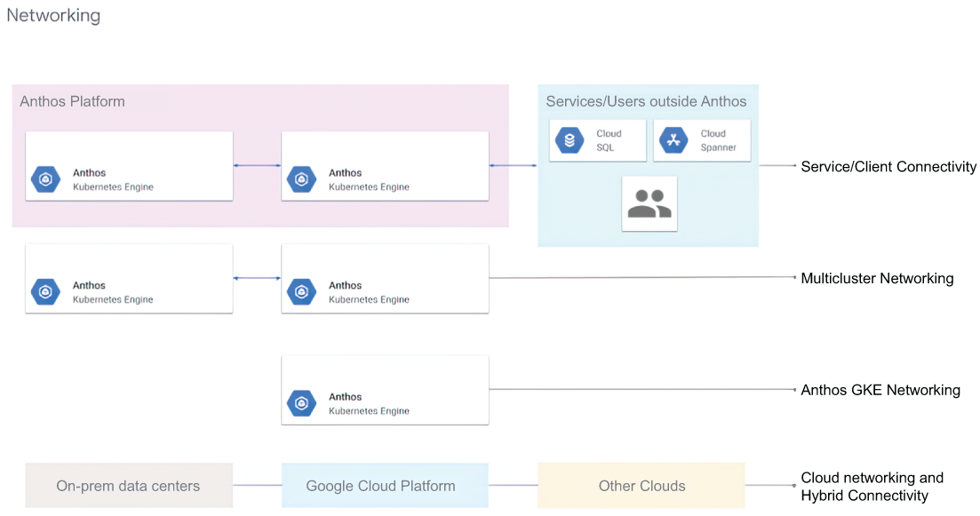This screenshot has width=980, height=516.
Task: Click the Cloud SQL database icon
Action: coord(570,140)
